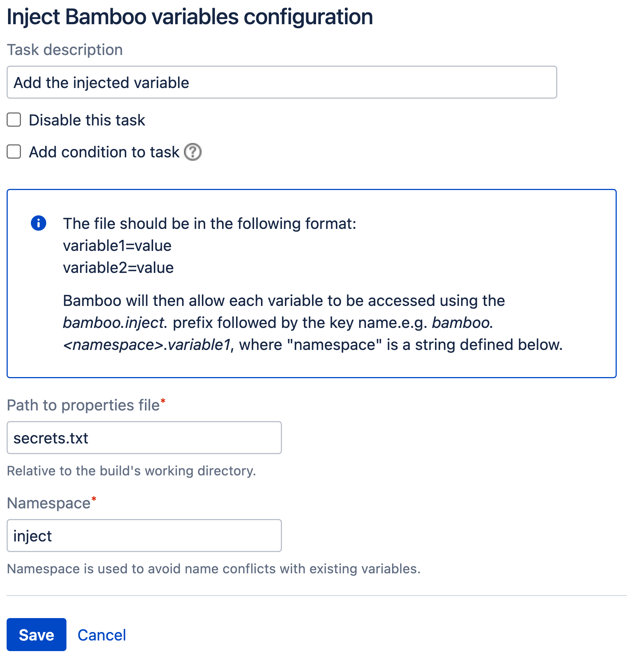Click the red asterisk next to Path to properties file
The height and width of the screenshot is (672, 627).
[x=163, y=401]
